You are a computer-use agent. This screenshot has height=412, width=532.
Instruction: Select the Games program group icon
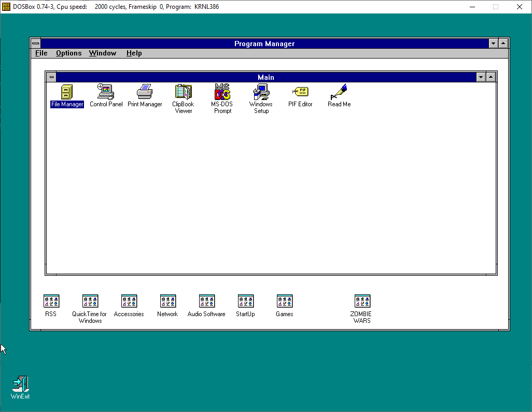tap(284, 301)
